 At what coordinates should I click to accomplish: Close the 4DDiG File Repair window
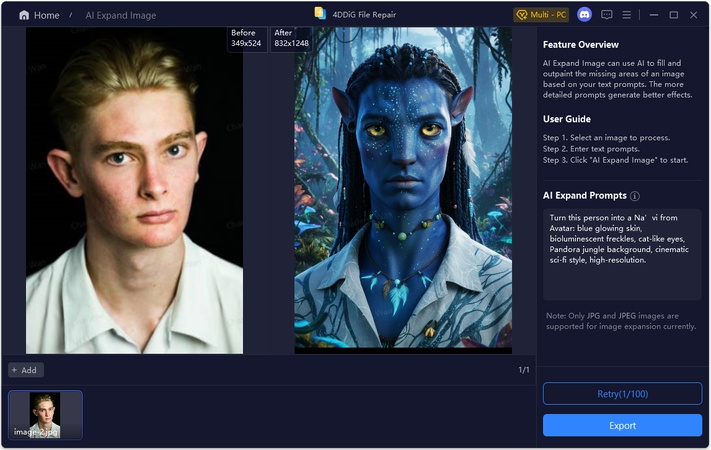(694, 15)
